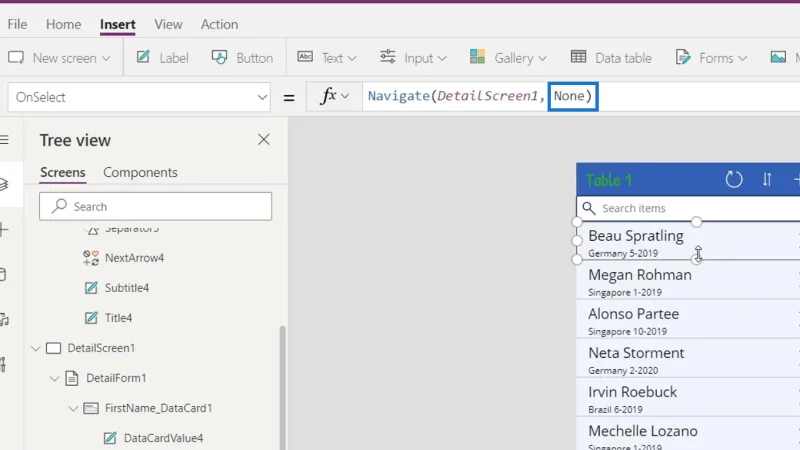
Task: Click the Text control icon
Action: tap(305, 57)
